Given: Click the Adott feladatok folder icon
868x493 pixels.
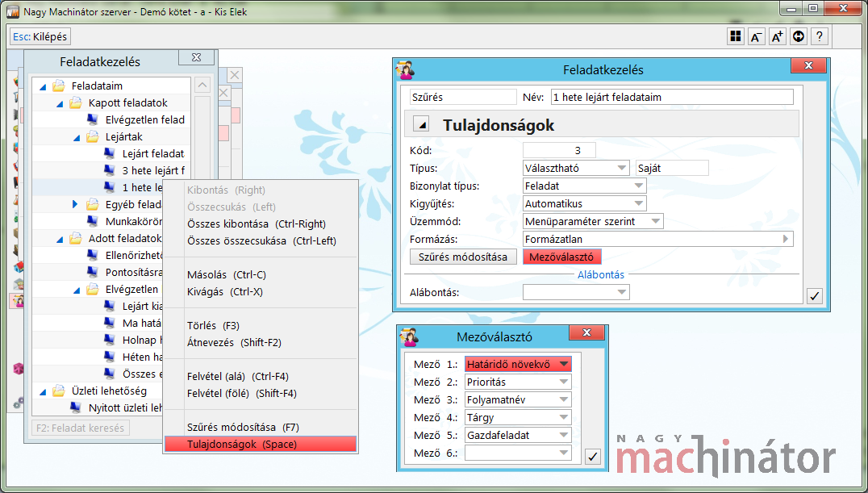Looking at the screenshot, I should [x=76, y=239].
